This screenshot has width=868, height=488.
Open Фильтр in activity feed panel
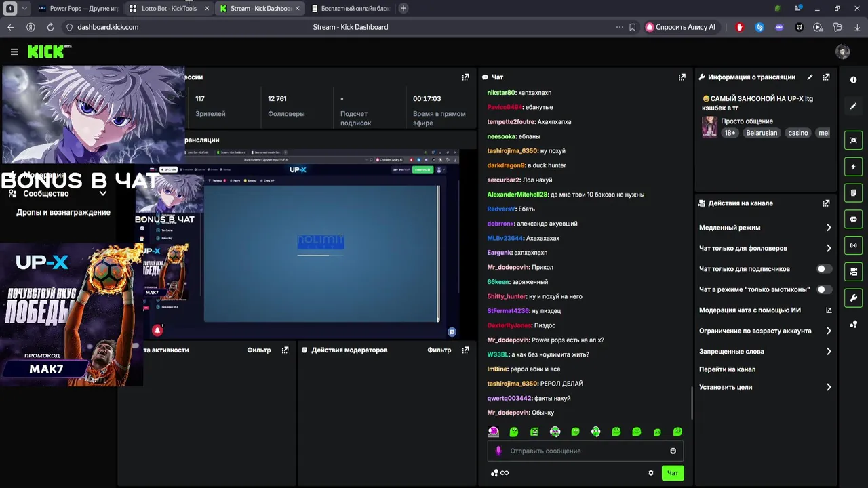tap(259, 350)
